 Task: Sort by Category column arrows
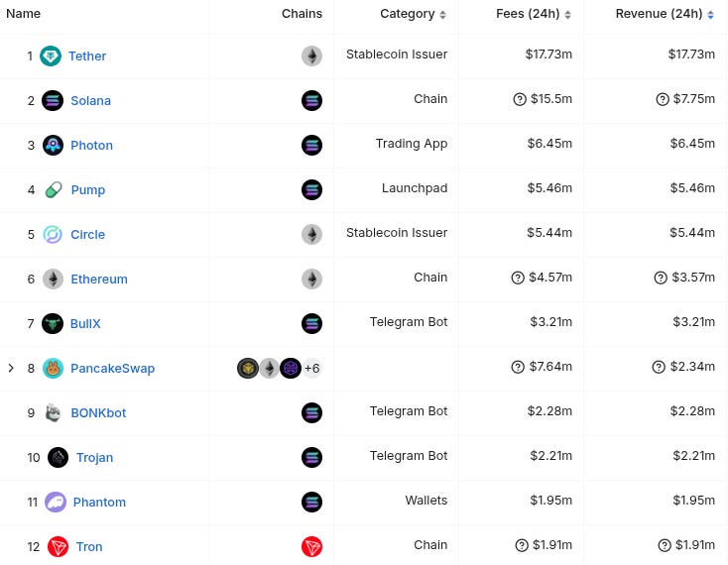coord(443,15)
